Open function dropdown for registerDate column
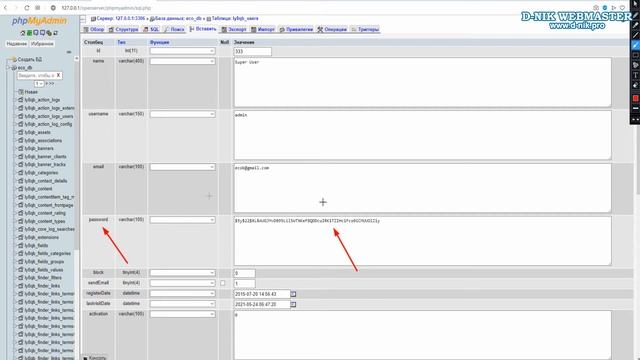Image resolution: width=640 pixels, height=360 pixels. pyautogui.click(x=182, y=293)
